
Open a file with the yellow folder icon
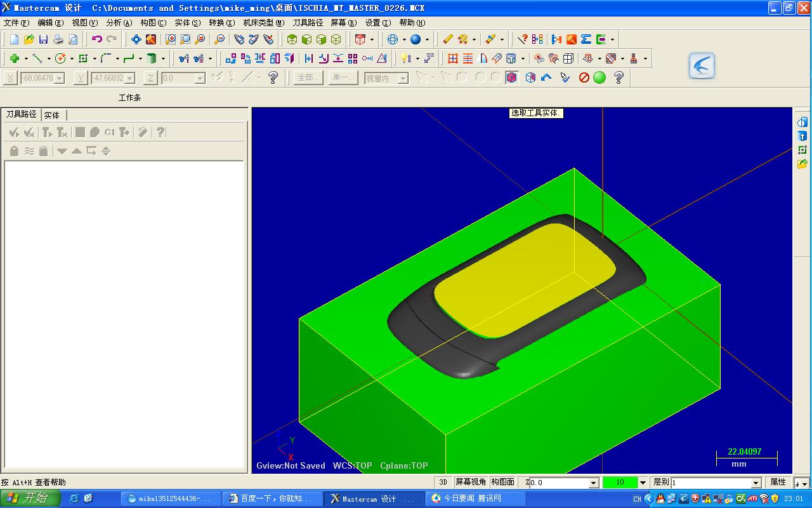point(29,39)
